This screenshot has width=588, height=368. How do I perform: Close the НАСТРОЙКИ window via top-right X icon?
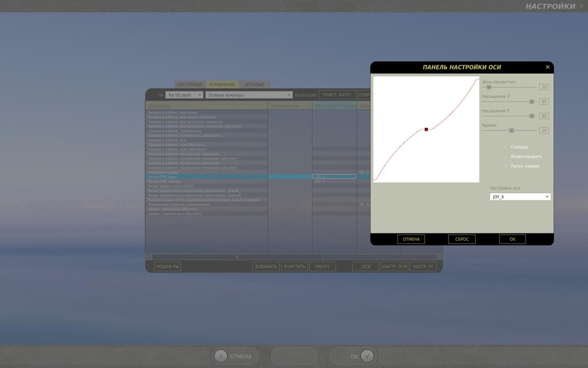pyautogui.click(x=582, y=6)
